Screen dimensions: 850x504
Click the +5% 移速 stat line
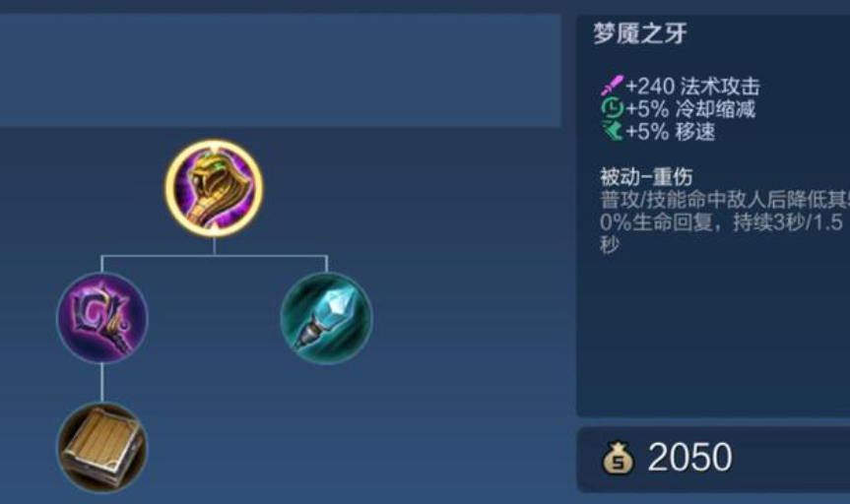pos(658,131)
